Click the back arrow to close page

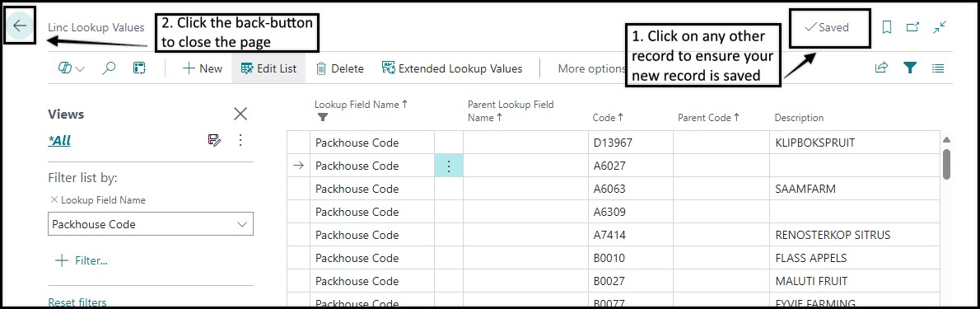[x=20, y=26]
